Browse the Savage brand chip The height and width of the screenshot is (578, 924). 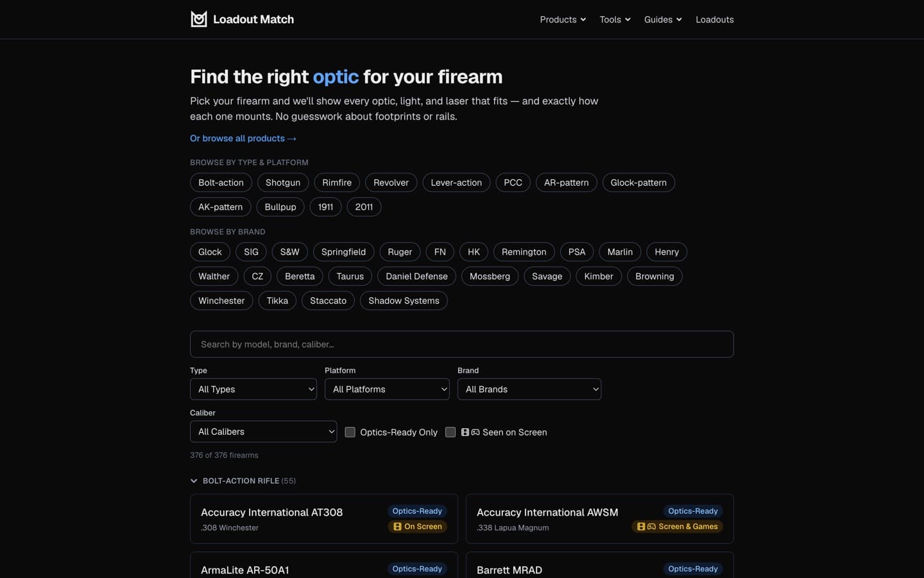[547, 276]
